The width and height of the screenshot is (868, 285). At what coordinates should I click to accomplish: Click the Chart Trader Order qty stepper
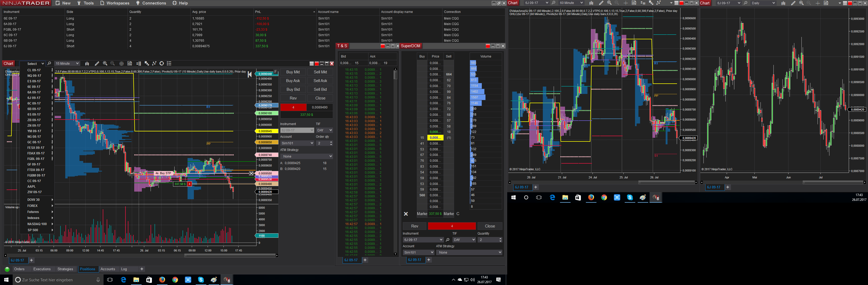pyautogui.click(x=331, y=143)
